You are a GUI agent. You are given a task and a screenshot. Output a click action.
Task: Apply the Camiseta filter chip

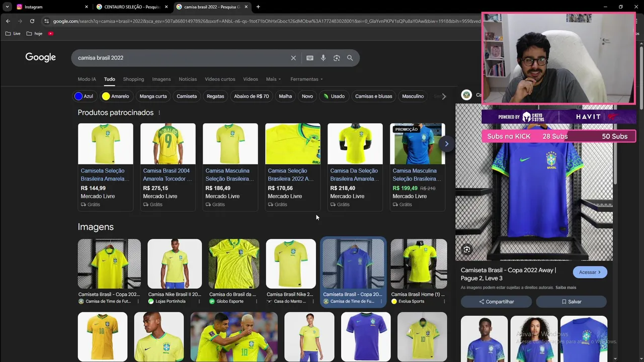pos(187,96)
